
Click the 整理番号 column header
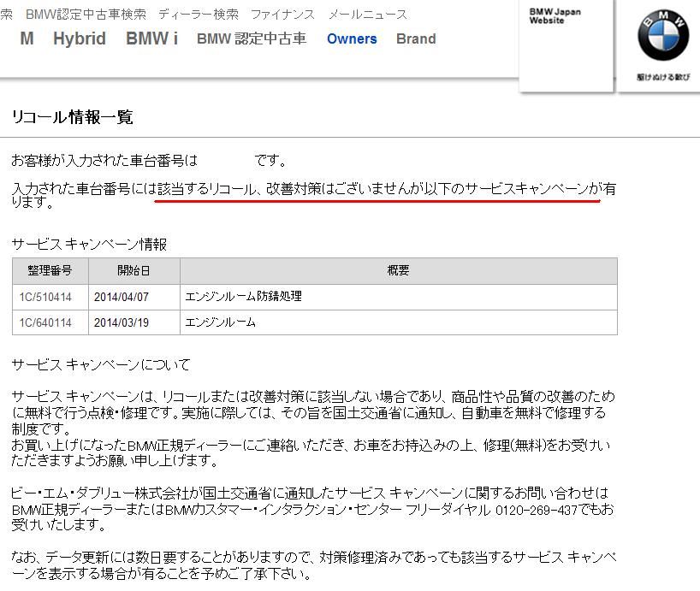50,271
